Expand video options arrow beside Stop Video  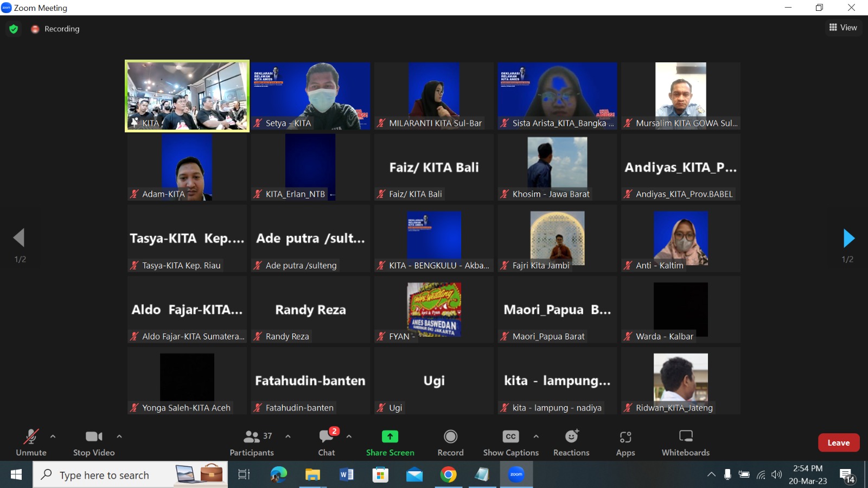click(119, 436)
